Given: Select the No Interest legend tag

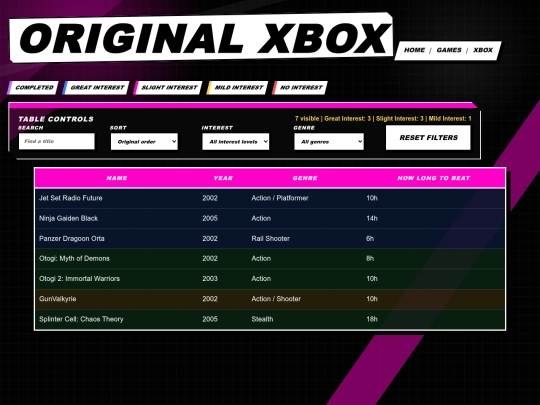Looking at the screenshot, I should click(x=300, y=87).
